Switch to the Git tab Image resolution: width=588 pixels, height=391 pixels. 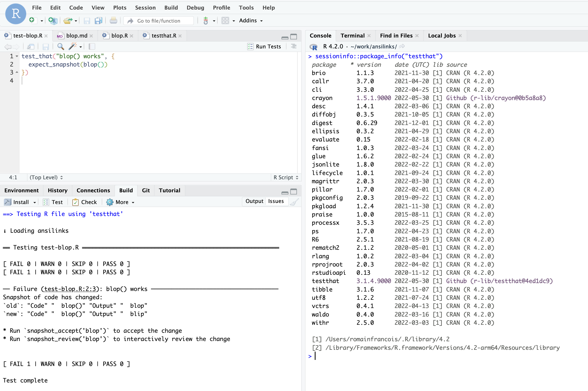pyautogui.click(x=146, y=190)
